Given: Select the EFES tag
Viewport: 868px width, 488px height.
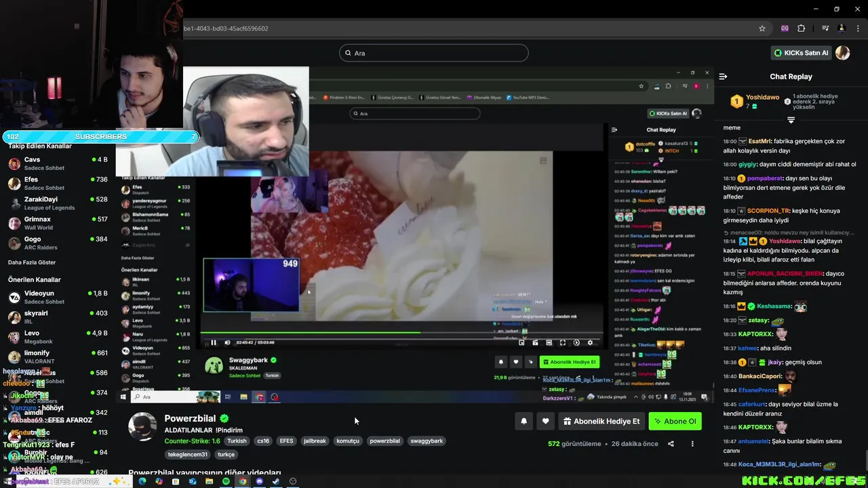Looking at the screenshot, I should coord(287,441).
